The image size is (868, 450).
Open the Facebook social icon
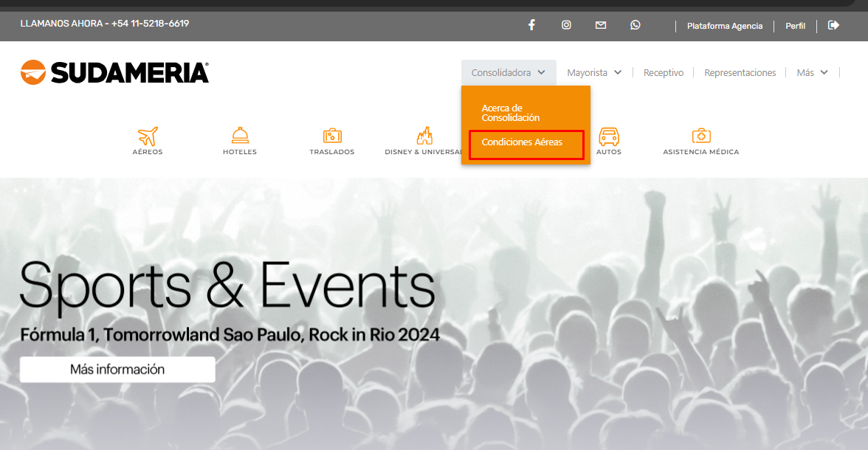click(x=531, y=25)
